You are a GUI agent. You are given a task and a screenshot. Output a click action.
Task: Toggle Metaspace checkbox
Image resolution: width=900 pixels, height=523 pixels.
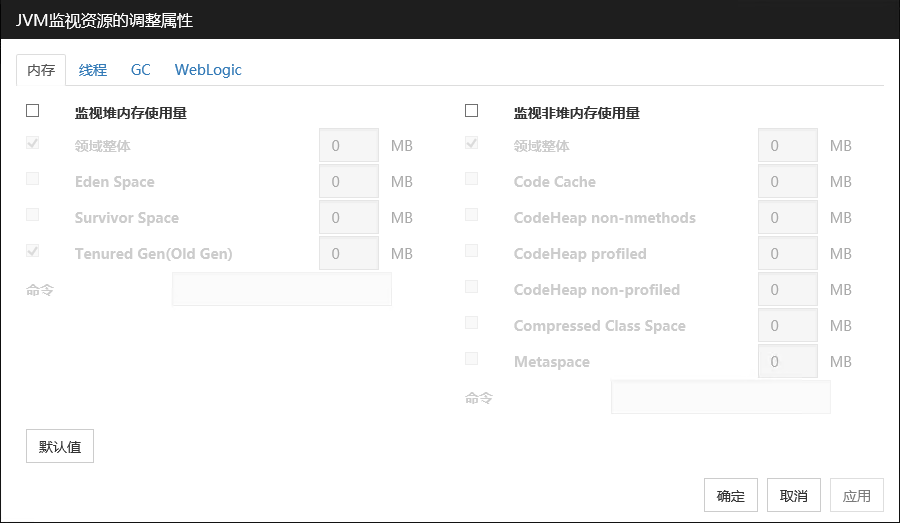472,359
